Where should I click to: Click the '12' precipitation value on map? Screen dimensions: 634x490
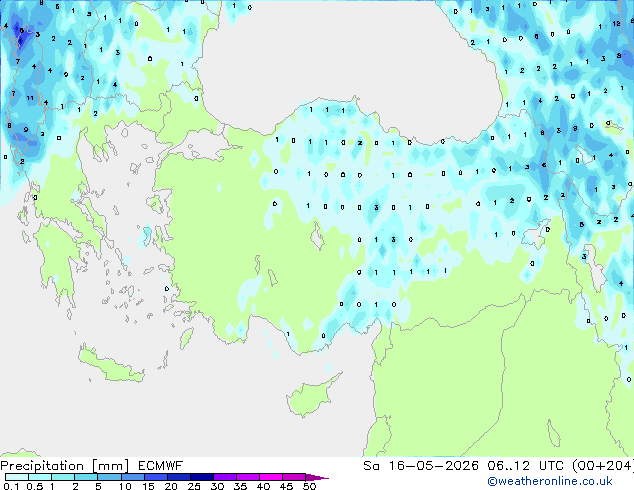click(616, 23)
